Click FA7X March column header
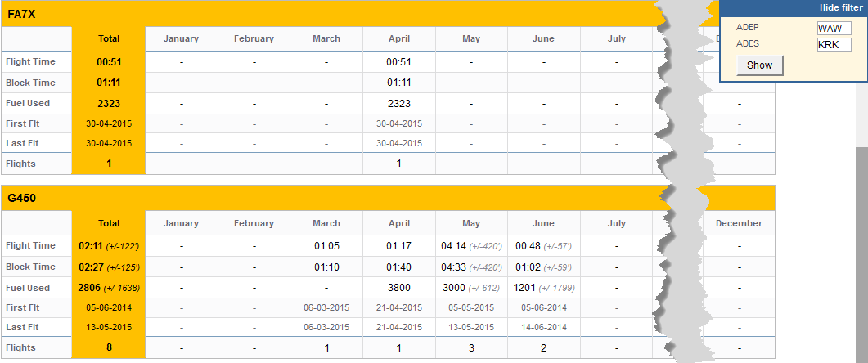 [326, 38]
